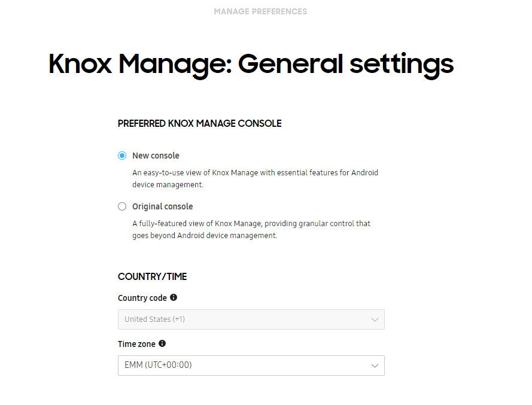Click the Country code info icon
Viewport: 532px width, 405px height.
click(x=174, y=297)
